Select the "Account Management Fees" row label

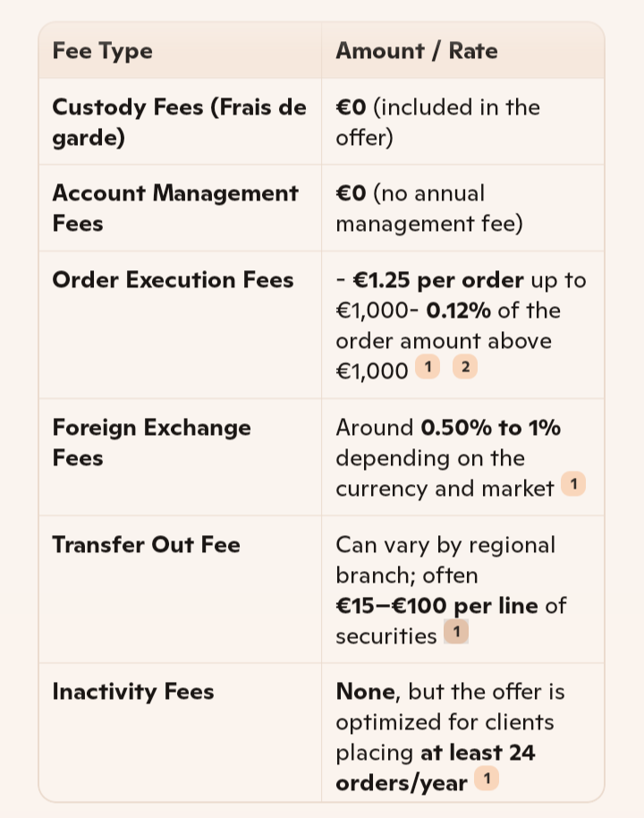pyautogui.click(x=175, y=208)
